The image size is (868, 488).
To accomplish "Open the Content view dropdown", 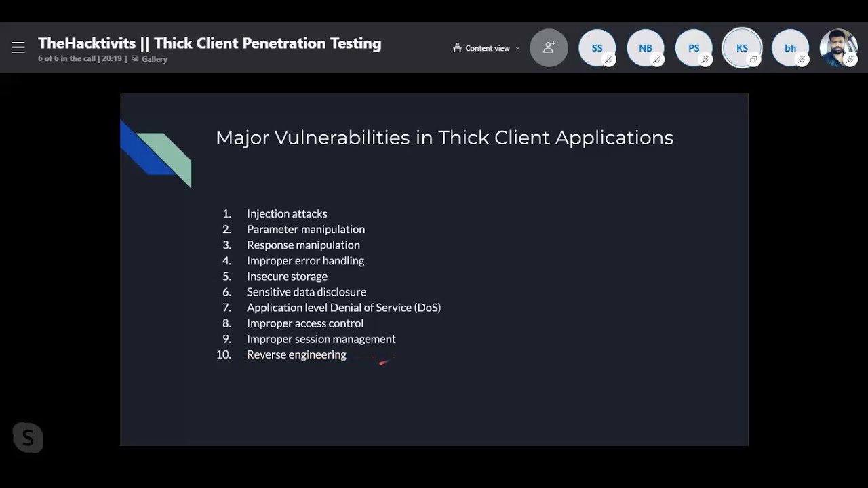I will (486, 48).
